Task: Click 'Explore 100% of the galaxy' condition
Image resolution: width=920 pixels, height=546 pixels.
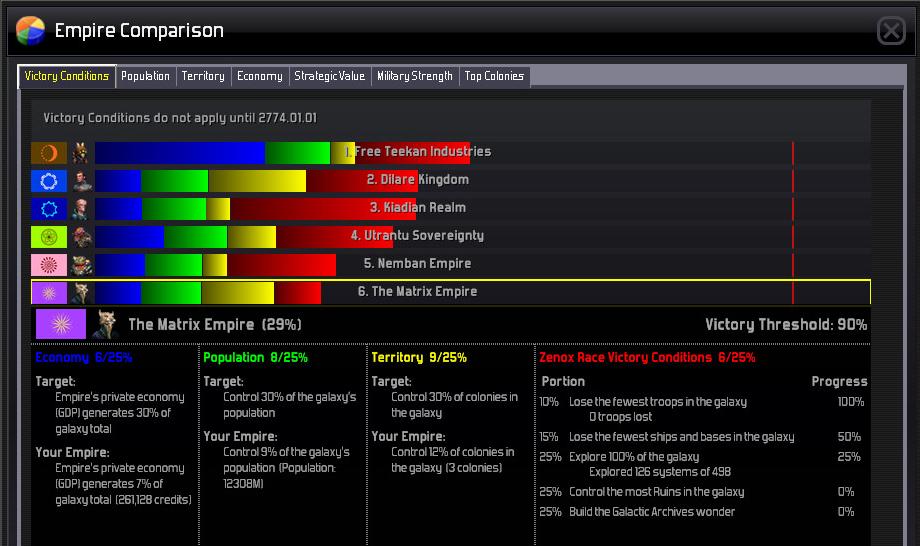Action: (634, 457)
